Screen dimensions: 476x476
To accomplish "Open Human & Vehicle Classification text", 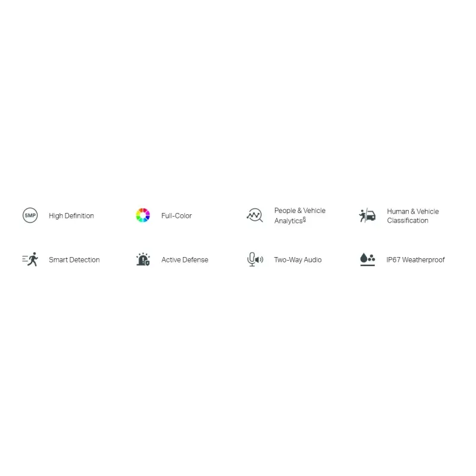I will (413, 216).
